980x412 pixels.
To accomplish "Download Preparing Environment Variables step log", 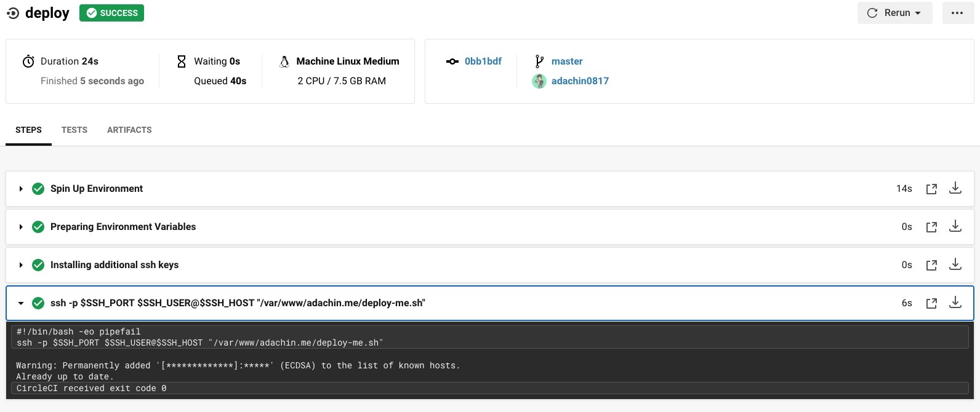I will 955,226.
